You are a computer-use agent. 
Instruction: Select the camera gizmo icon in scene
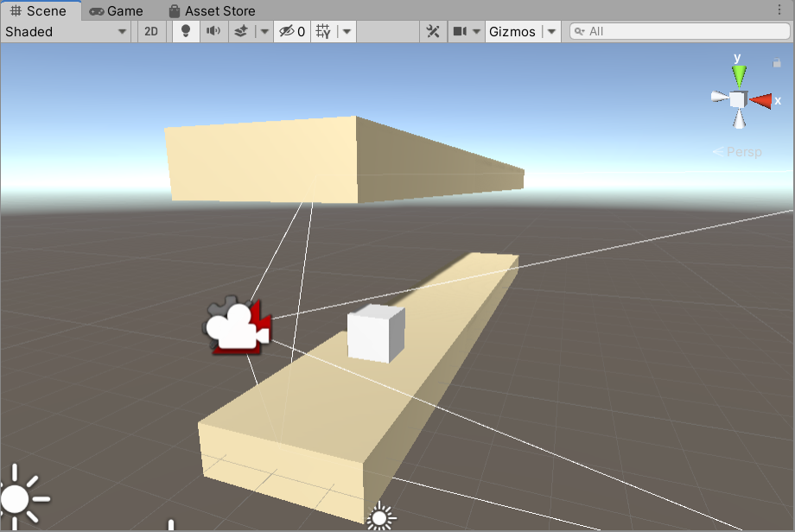[x=237, y=326]
